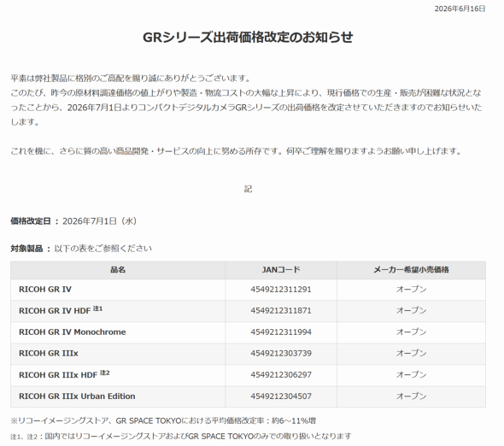Screen dimensions: 504x446
Task: Click JAN code 4549212311291
Action: (x=281, y=290)
